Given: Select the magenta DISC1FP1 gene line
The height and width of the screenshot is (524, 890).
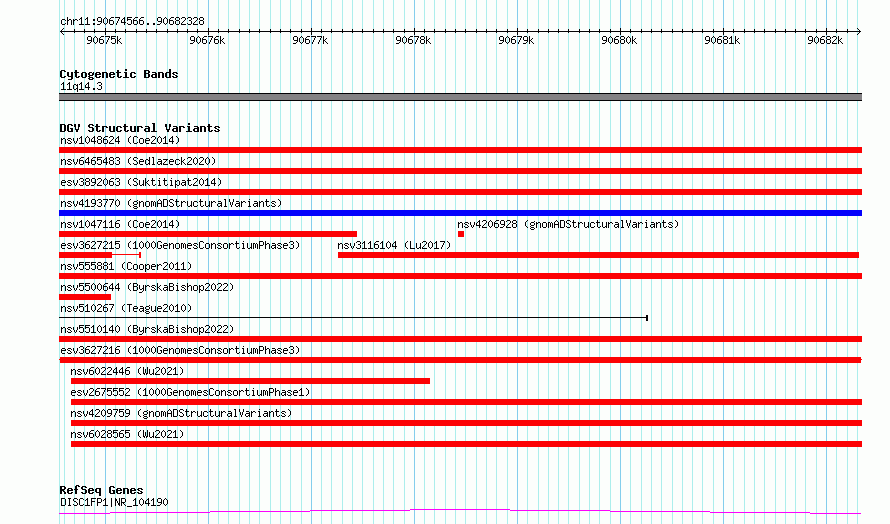Looking at the screenshot, I should [460, 512].
